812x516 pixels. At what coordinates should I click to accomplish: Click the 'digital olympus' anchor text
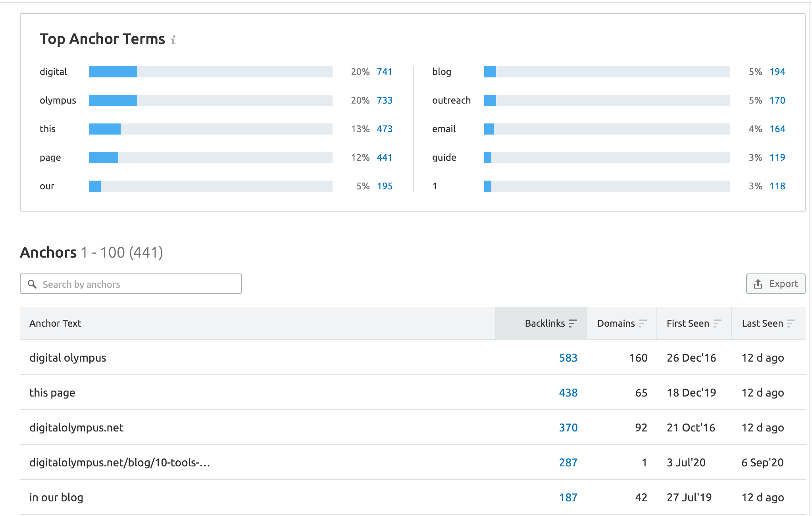[x=68, y=358]
